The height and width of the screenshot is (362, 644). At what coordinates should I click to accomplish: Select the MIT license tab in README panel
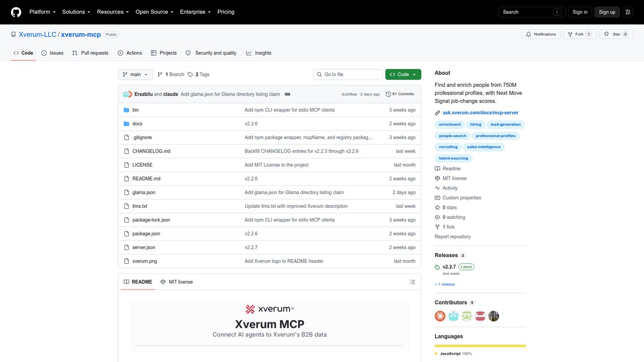[x=176, y=282]
